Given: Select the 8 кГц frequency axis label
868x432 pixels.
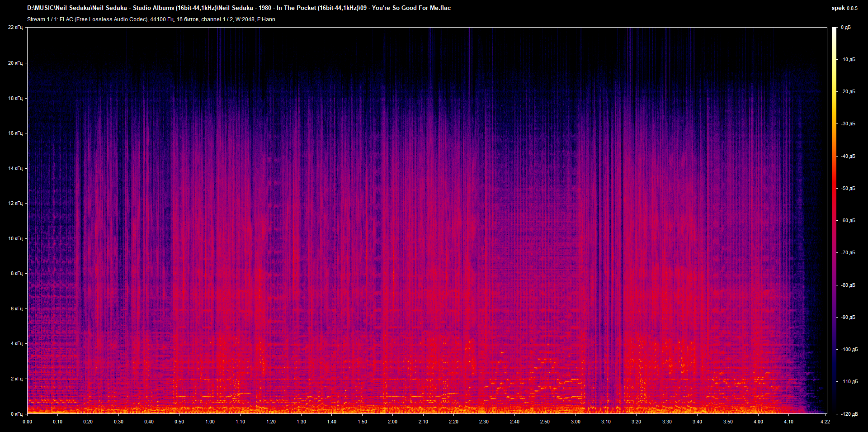Looking at the screenshot, I should (16, 273).
